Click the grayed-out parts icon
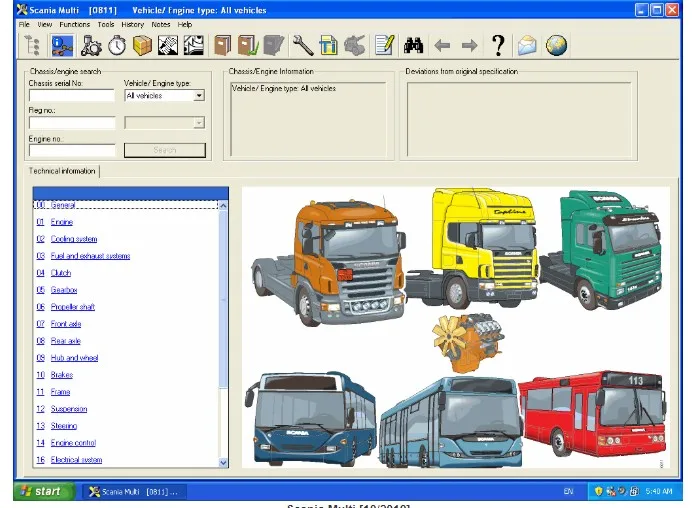The image size is (692, 508). tap(354, 45)
